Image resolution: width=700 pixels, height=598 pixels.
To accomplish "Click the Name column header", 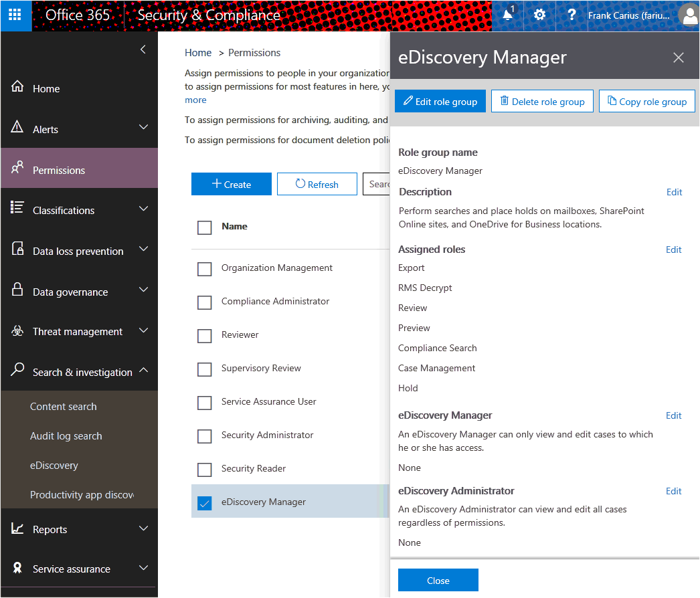I will pos(234,226).
